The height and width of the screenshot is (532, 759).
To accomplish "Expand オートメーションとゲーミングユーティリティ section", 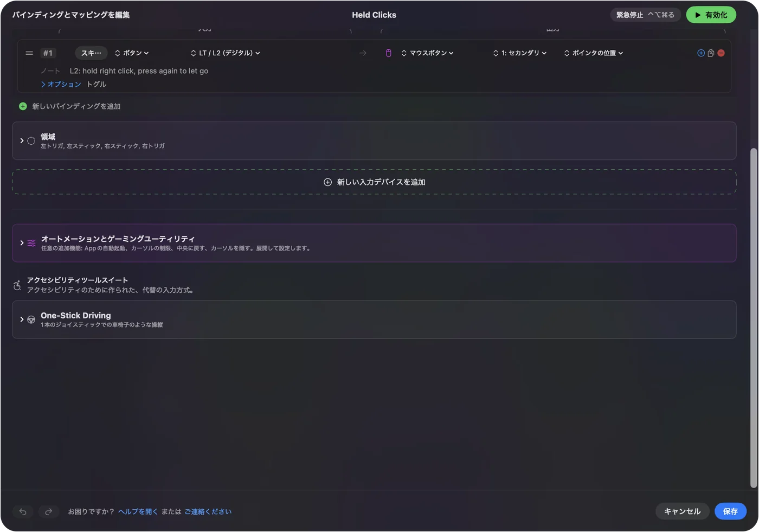I will (22, 243).
